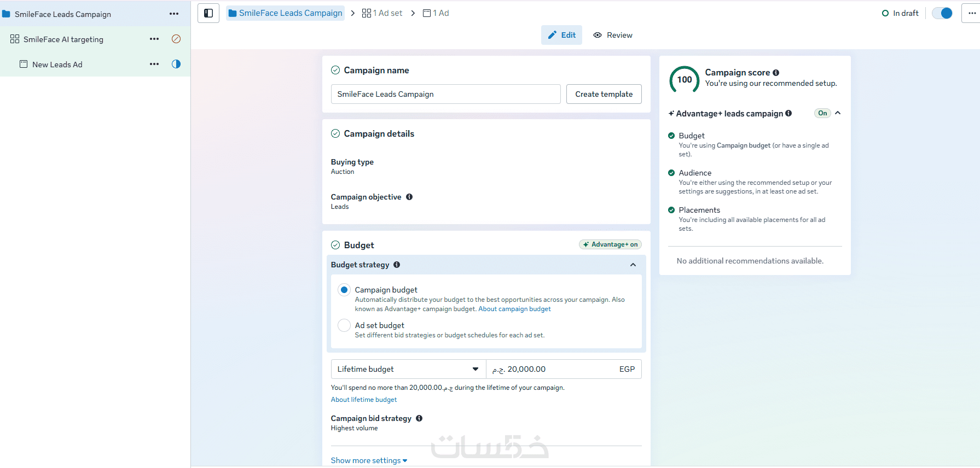Click the 100 campaign score gauge
This screenshot has width=980, height=468.
pyautogui.click(x=685, y=80)
